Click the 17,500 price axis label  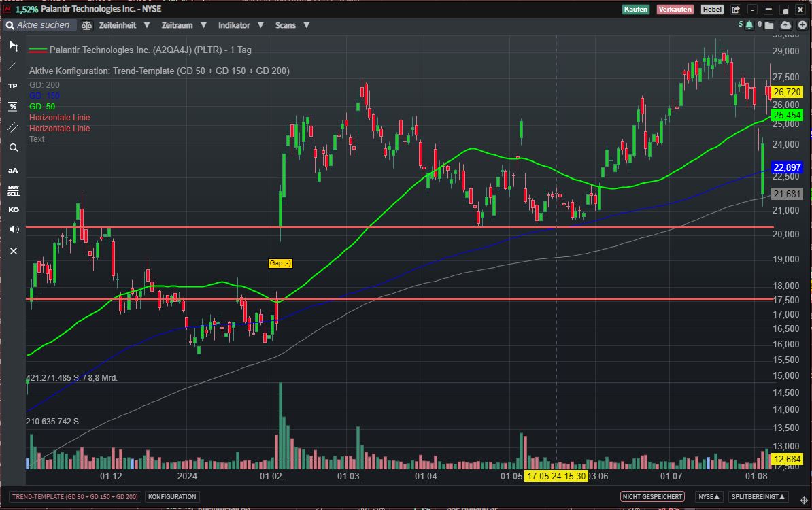[x=785, y=301]
